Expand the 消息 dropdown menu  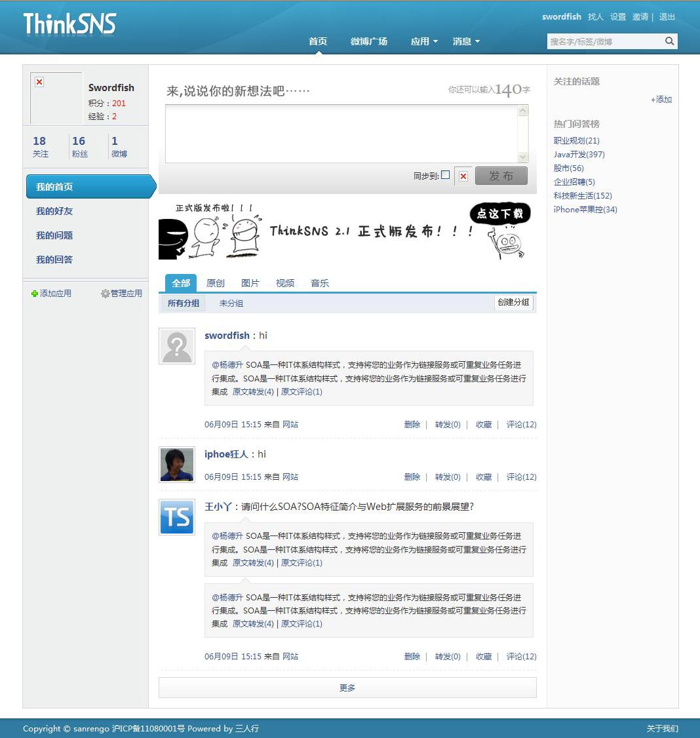466,41
